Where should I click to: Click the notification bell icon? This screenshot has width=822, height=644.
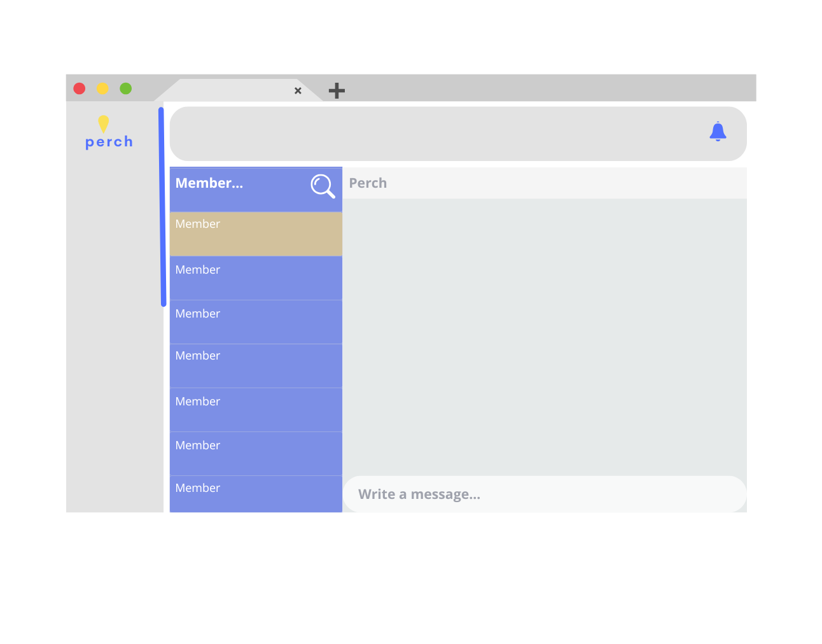coord(718,132)
